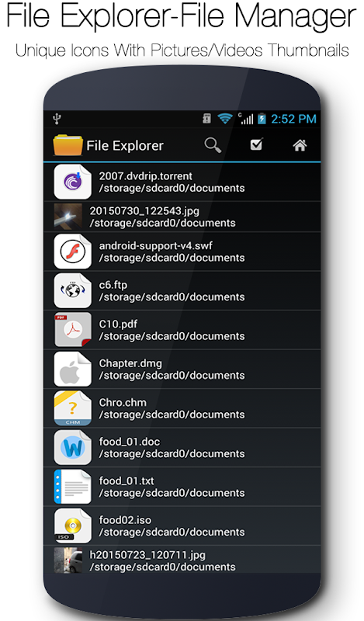Open thumbnail of 20150730_122543.jpg
The height and width of the screenshot is (621, 364).
[68, 217]
